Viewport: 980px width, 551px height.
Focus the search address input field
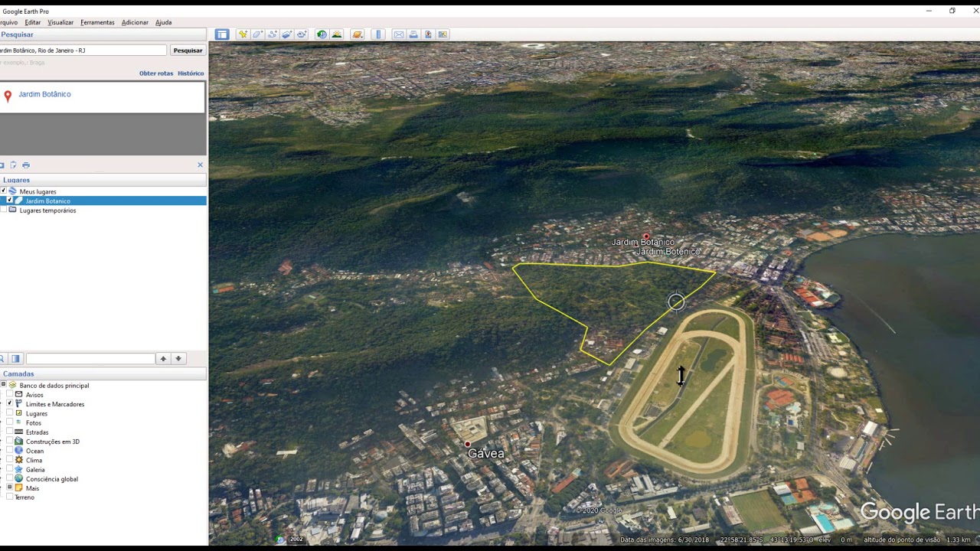[83, 51]
